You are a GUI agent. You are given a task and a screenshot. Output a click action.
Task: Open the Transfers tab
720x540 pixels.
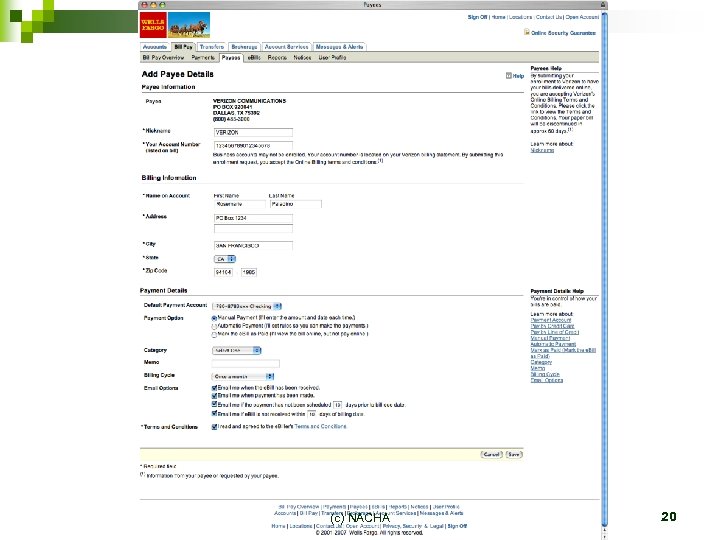[212, 47]
